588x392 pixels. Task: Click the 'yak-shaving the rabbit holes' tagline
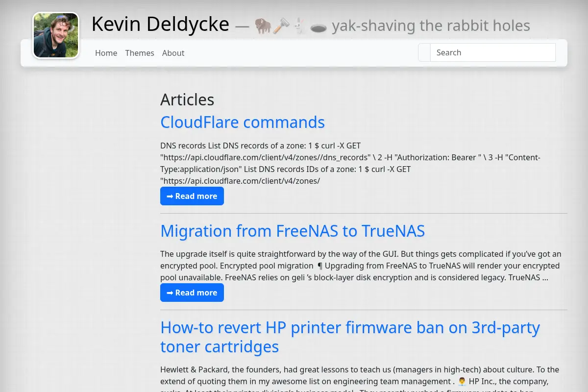[431, 25]
